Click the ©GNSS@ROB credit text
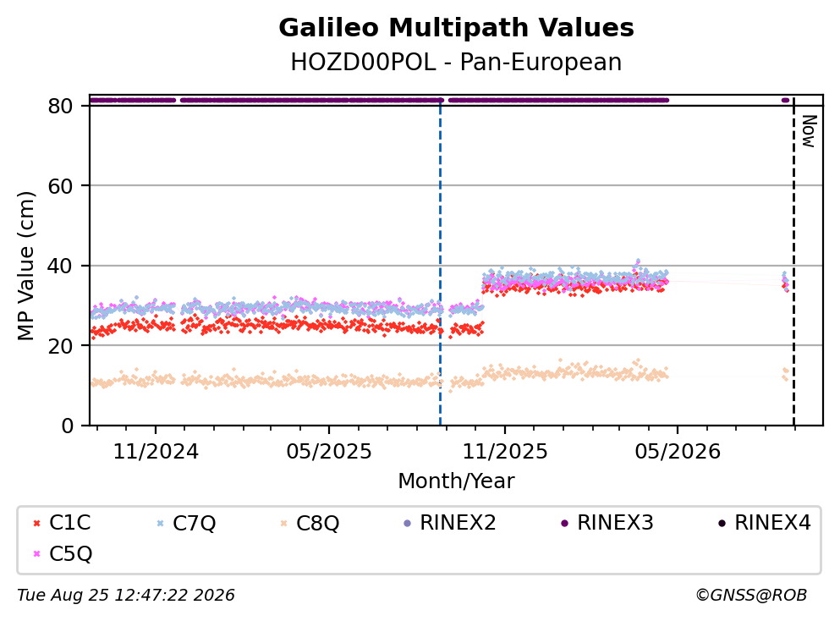 point(751,596)
